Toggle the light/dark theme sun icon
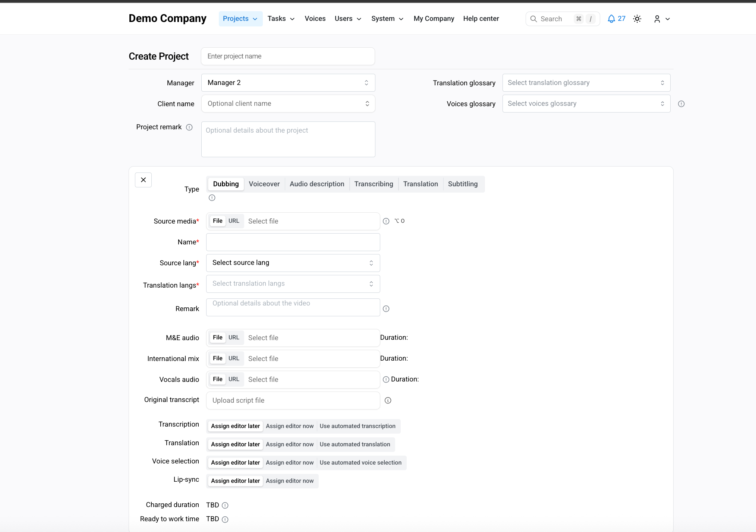The image size is (756, 532). (x=637, y=19)
